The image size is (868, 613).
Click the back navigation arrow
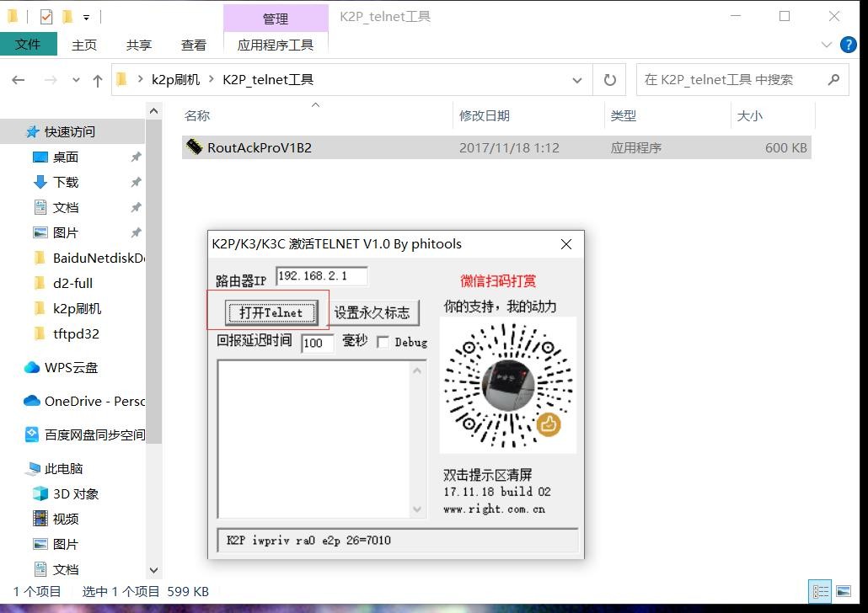pos(19,80)
